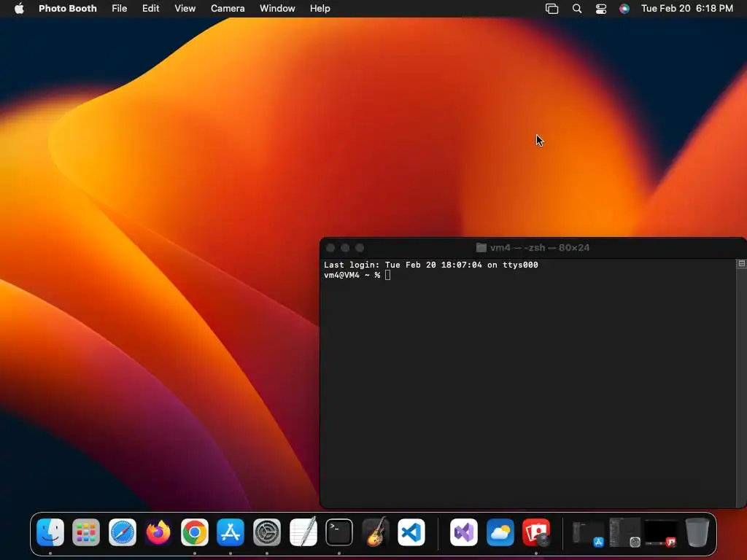The height and width of the screenshot is (560, 747).
Task: Launch Safari from the Dock
Action: coord(123,532)
